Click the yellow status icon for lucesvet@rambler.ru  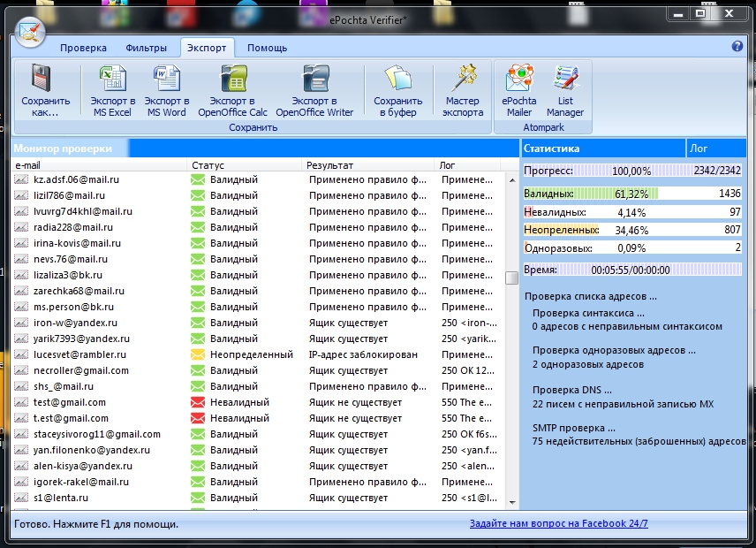198,354
